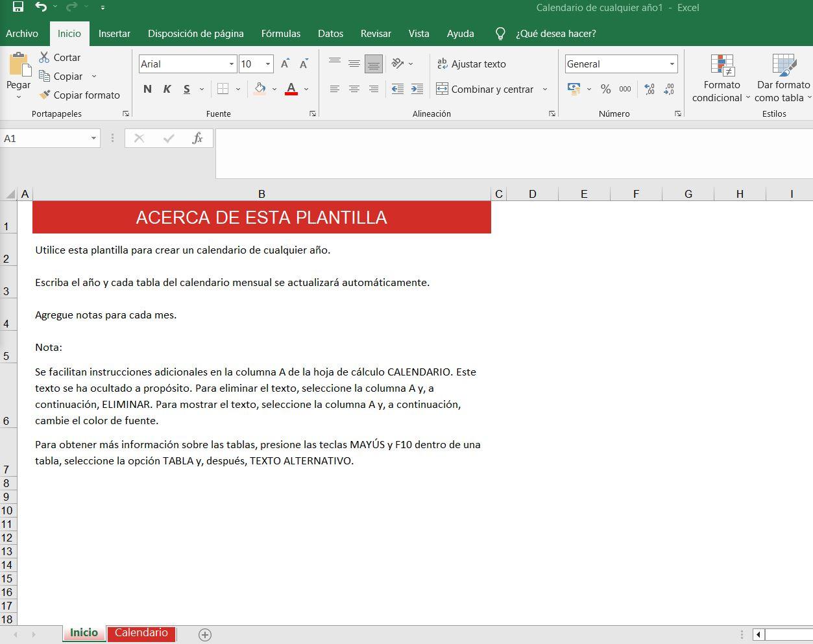Toggle center alignment in Alineación group
This screenshot has height=644, width=813.
pos(354,89)
